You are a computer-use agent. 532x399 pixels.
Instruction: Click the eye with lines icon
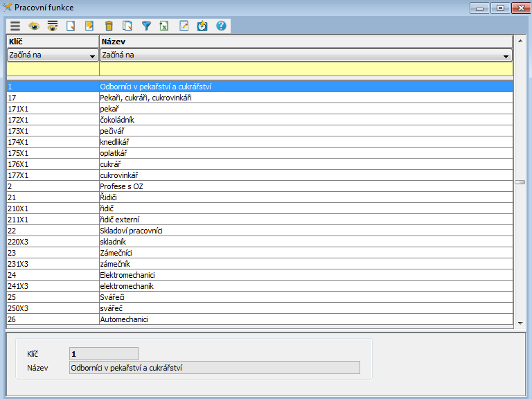click(52, 26)
